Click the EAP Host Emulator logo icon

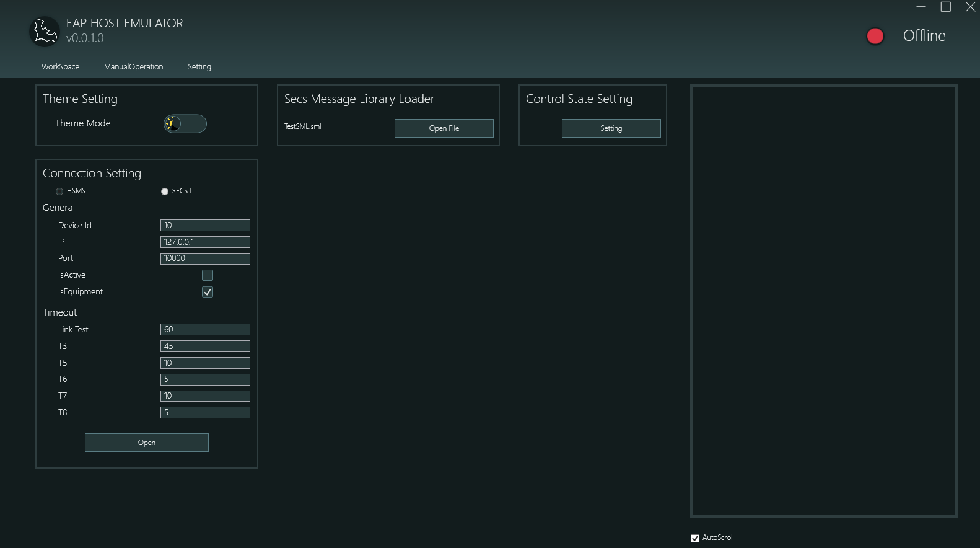click(x=45, y=32)
